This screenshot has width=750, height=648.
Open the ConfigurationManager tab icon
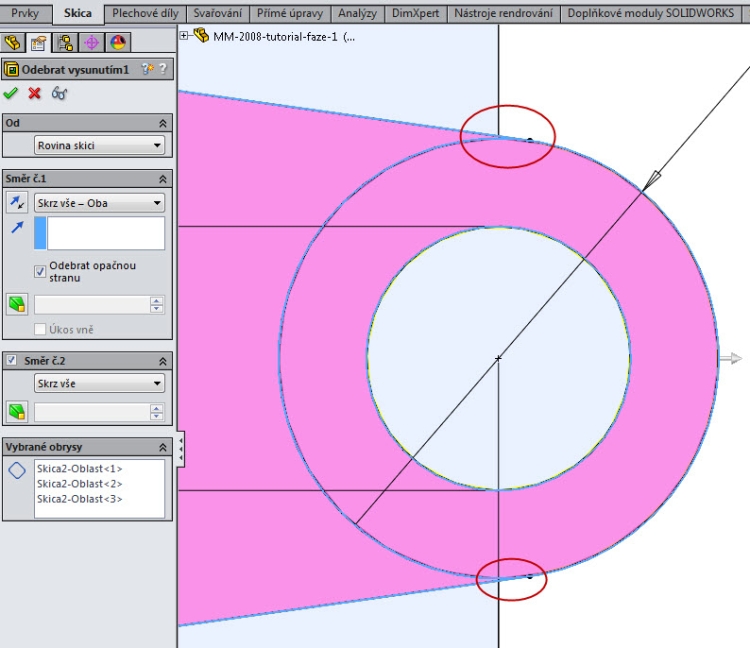click(65, 43)
